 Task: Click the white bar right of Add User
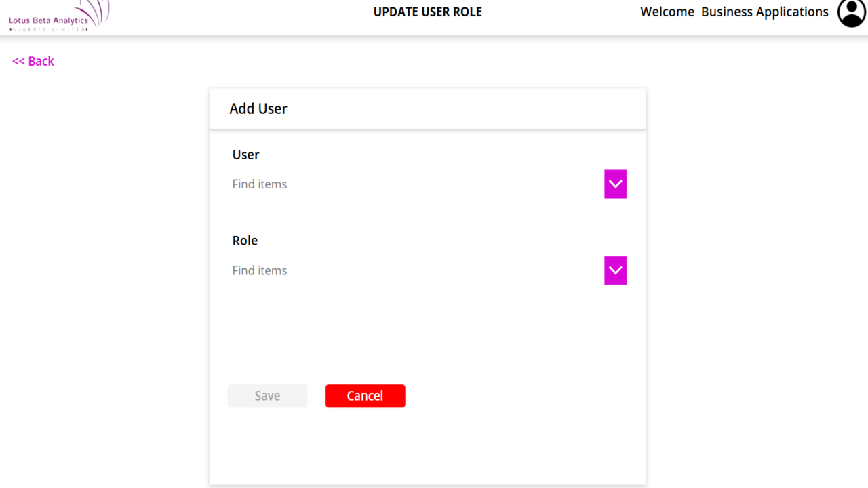point(475,108)
